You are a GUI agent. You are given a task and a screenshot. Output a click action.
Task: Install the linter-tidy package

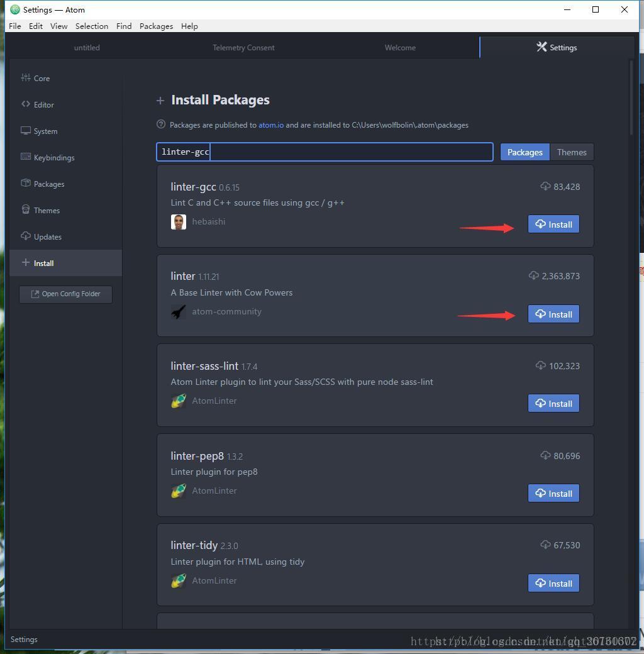pos(553,583)
